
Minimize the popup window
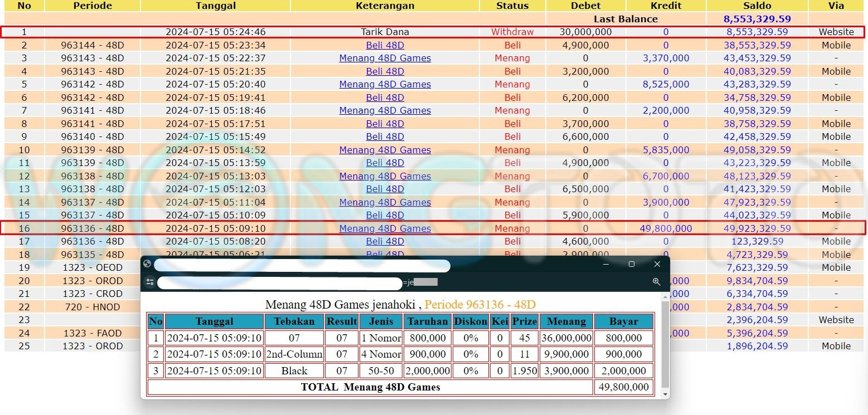point(606,264)
